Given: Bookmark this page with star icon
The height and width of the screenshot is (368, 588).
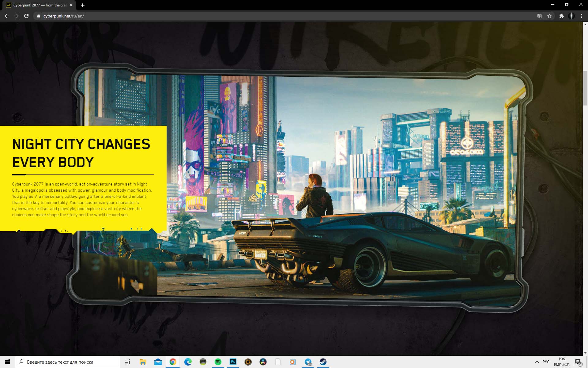Looking at the screenshot, I should tap(549, 16).
